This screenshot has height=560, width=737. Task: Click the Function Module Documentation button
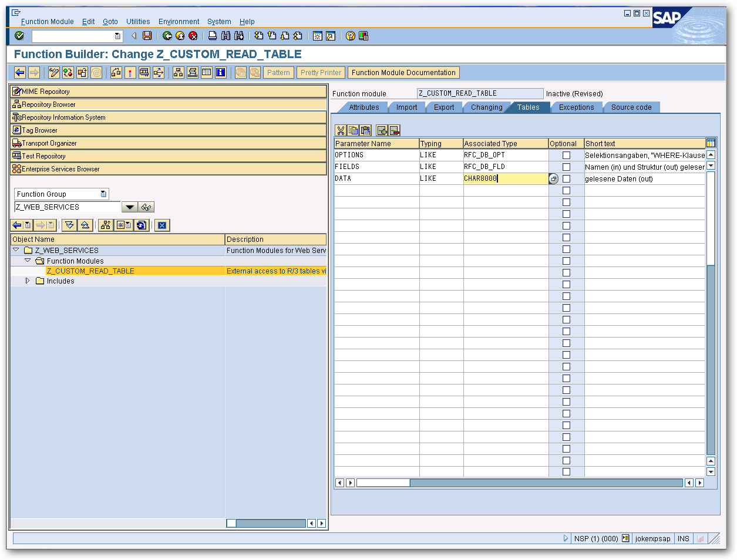[x=403, y=72]
